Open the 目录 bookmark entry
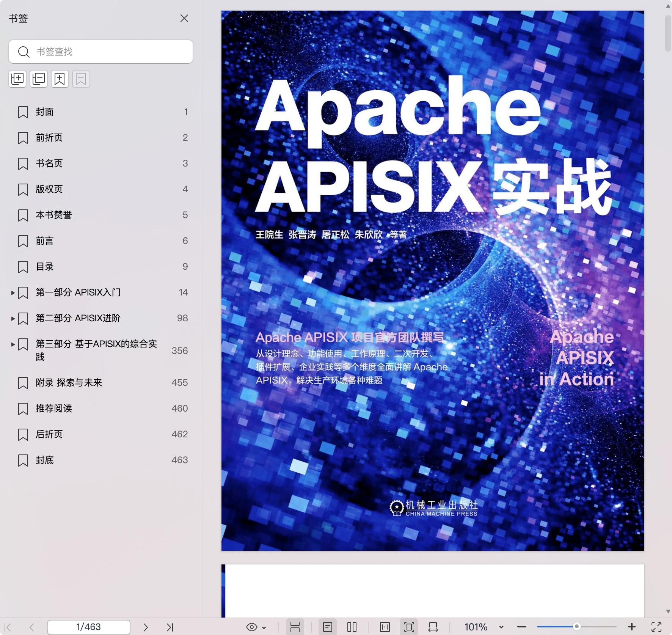The height and width of the screenshot is (635, 672). point(44,267)
